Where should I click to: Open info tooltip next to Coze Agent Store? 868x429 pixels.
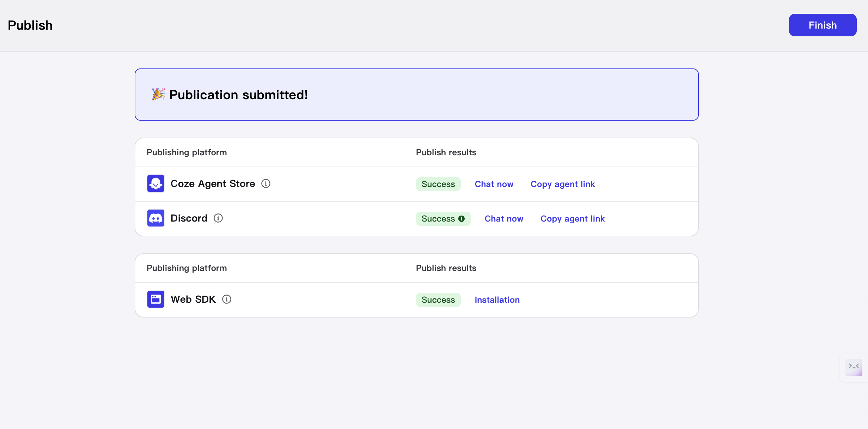click(x=266, y=183)
